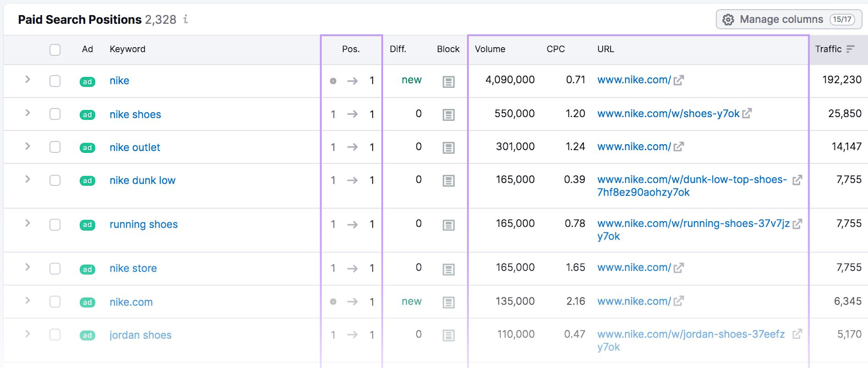The image size is (868, 368).
Task: Open the www.nike.com/w/shoes-y7ok URL link
Action: click(x=668, y=114)
